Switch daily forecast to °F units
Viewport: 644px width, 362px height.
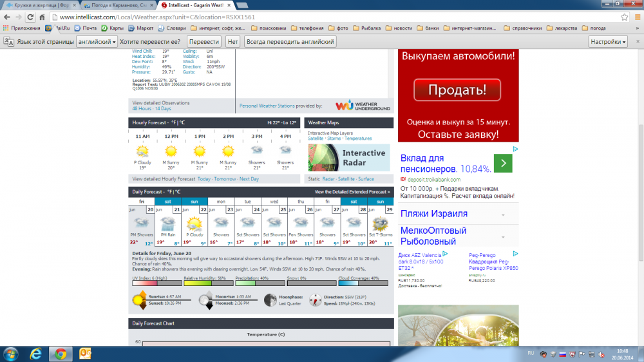tap(169, 192)
